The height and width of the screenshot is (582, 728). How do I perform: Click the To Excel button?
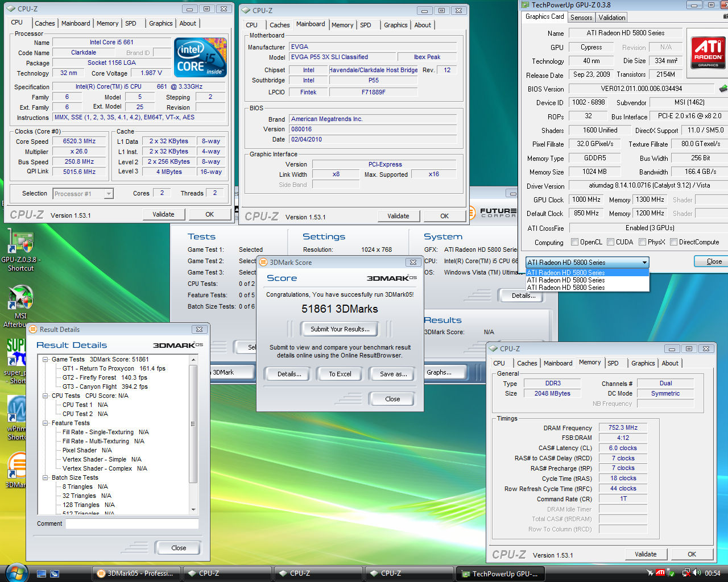tap(340, 374)
